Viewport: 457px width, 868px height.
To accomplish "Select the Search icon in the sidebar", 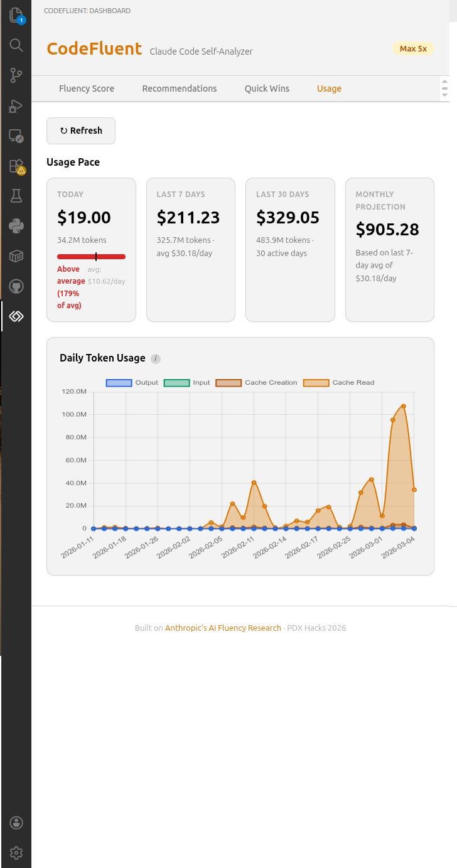I will point(16,45).
